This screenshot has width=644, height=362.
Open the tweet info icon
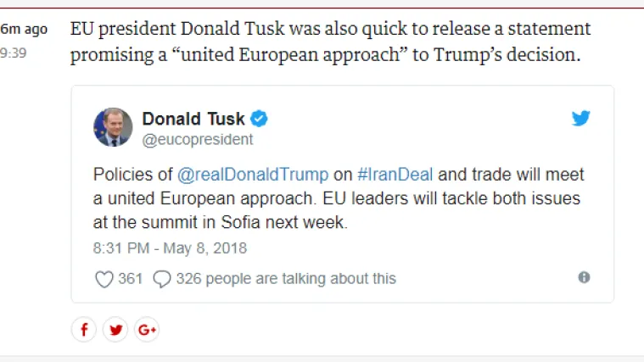click(584, 277)
